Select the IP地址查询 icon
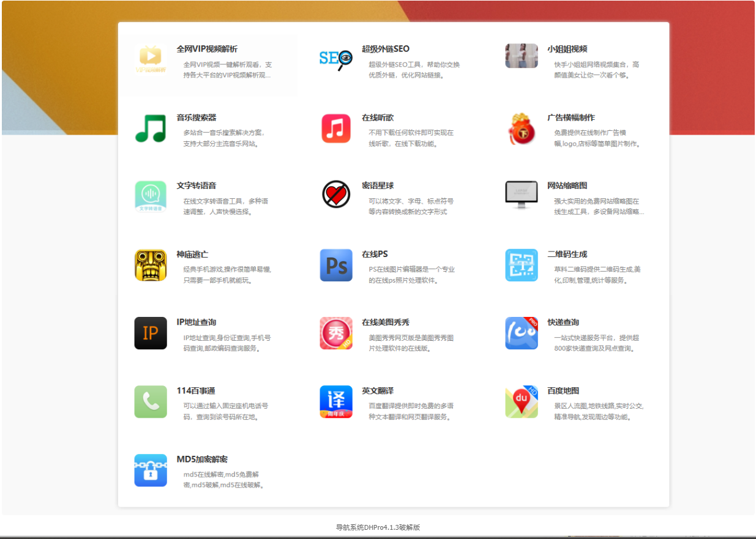 [x=151, y=333]
